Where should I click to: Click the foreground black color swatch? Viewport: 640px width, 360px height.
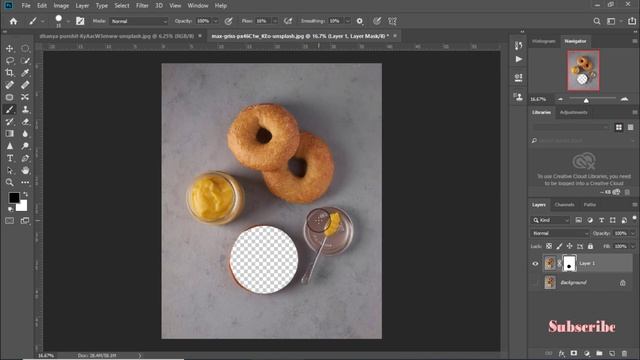(x=14, y=198)
